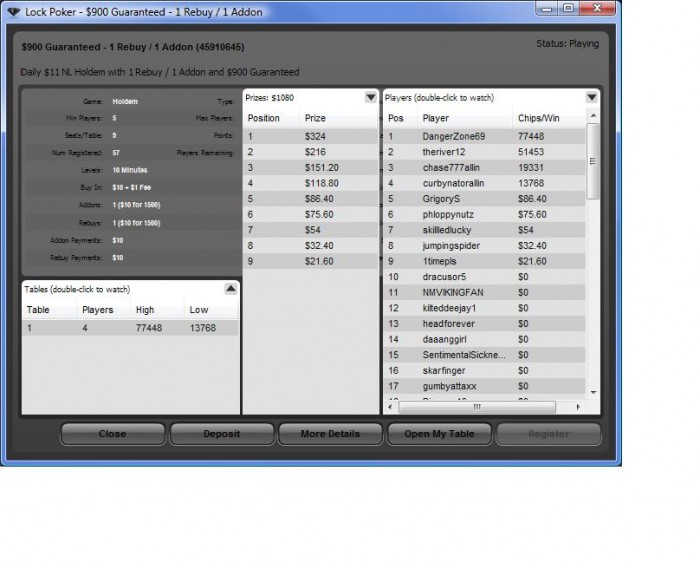
Task: Select player jumpingspider
Action: pyautogui.click(x=484, y=246)
